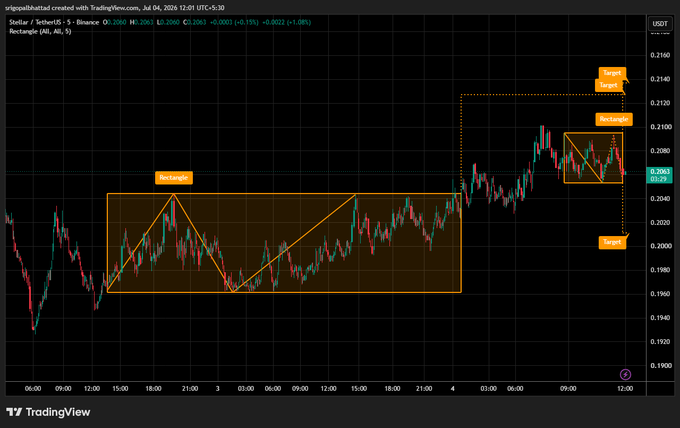Click the Rectangle label near 0.2100 price
The width and height of the screenshot is (680, 428).
[x=614, y=119]
